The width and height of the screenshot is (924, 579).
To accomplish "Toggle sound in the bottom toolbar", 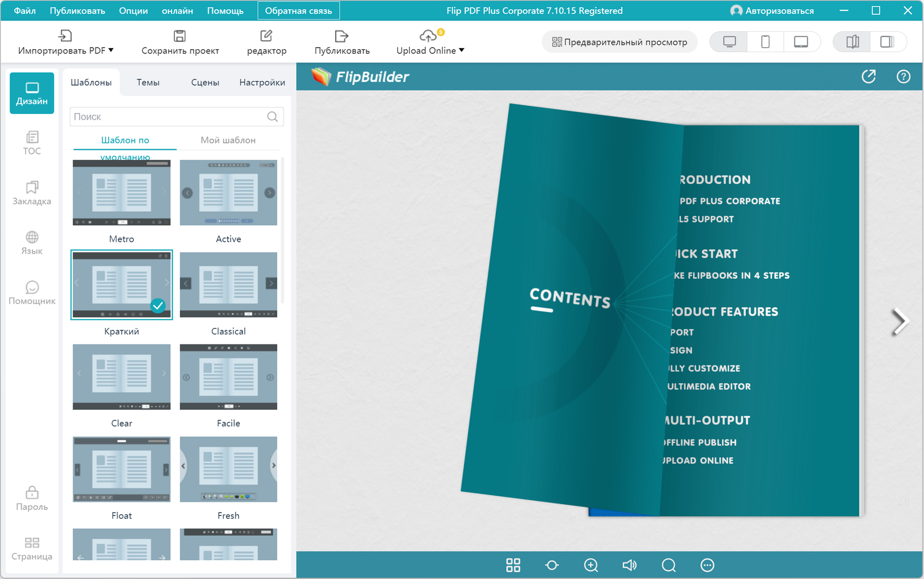I will pos(629,565).
